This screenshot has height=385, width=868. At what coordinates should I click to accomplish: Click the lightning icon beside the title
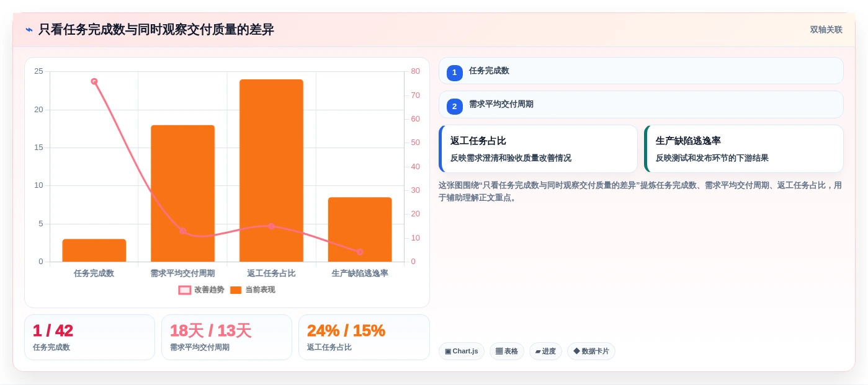tap(29, 30)
